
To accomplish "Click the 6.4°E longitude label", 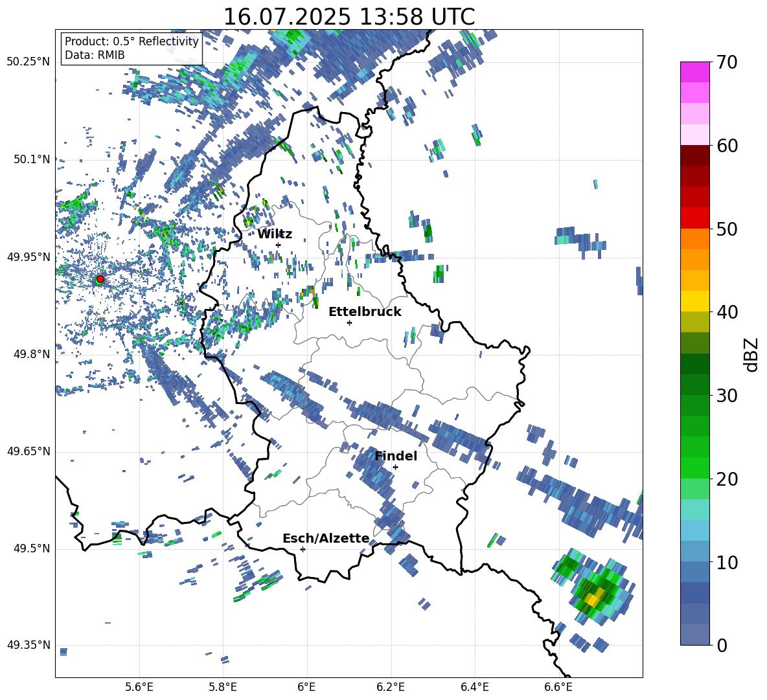I will click(x=474, y=687).
